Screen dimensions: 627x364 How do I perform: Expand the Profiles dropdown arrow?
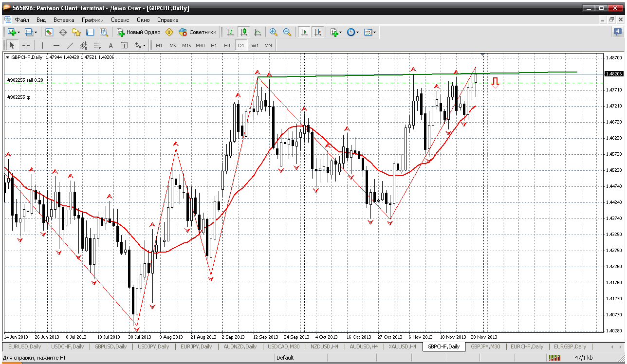pyautogui.click(x=36, y=32)
